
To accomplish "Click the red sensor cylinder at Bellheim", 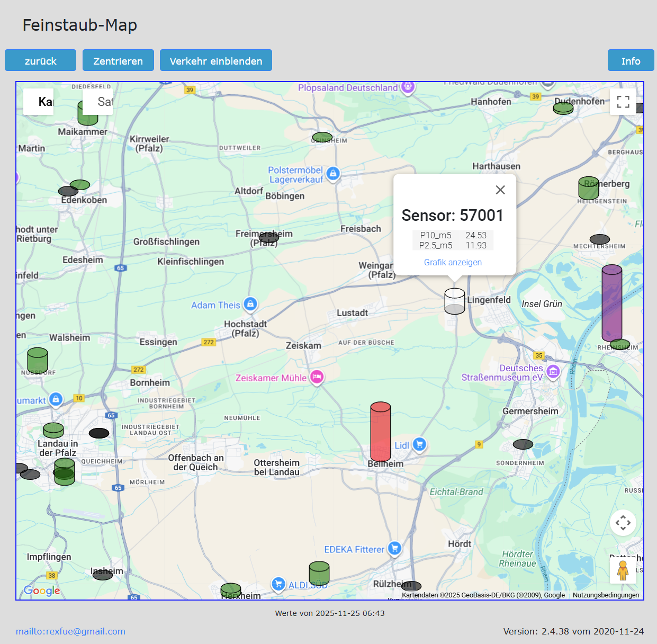I will coord(380,432).
